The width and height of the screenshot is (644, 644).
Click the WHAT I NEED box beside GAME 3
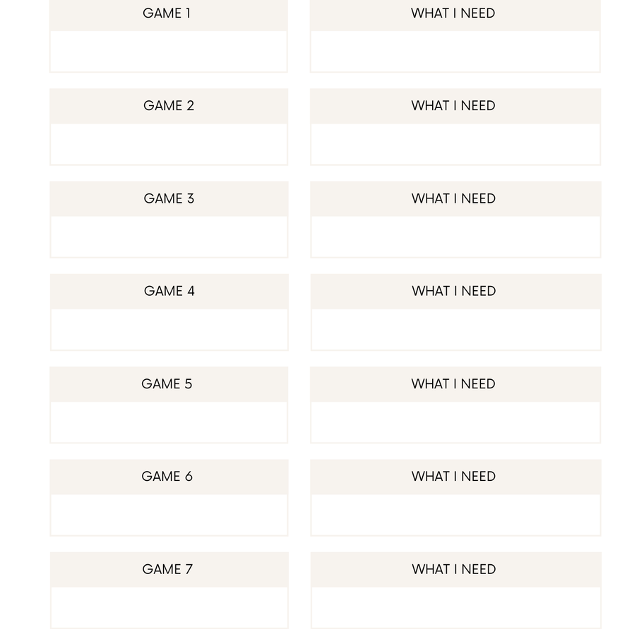(455, 237)
